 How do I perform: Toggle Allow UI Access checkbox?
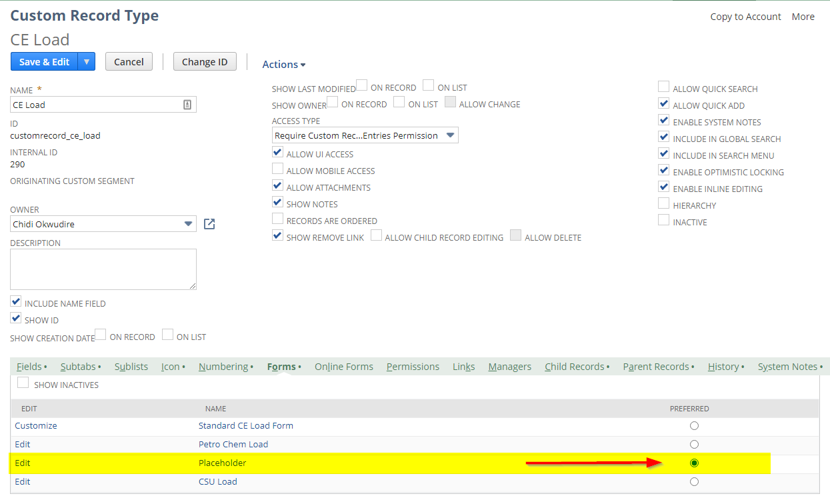pyautogui.click(x=278, y=152)
